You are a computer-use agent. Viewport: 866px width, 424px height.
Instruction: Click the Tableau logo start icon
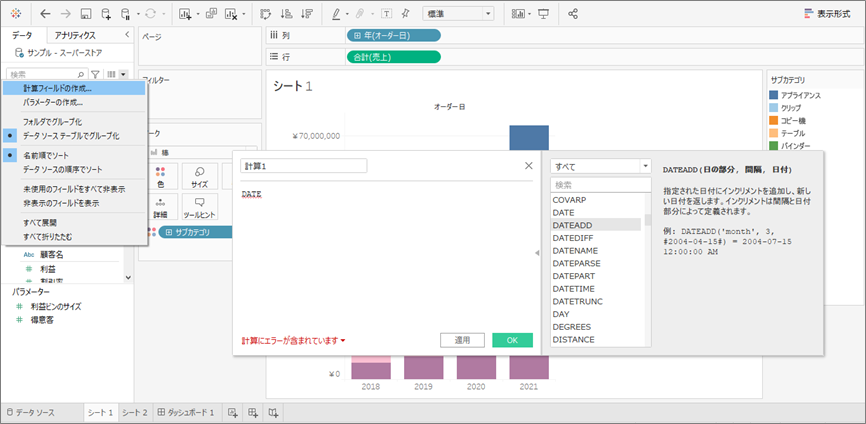tap(17, 14)
